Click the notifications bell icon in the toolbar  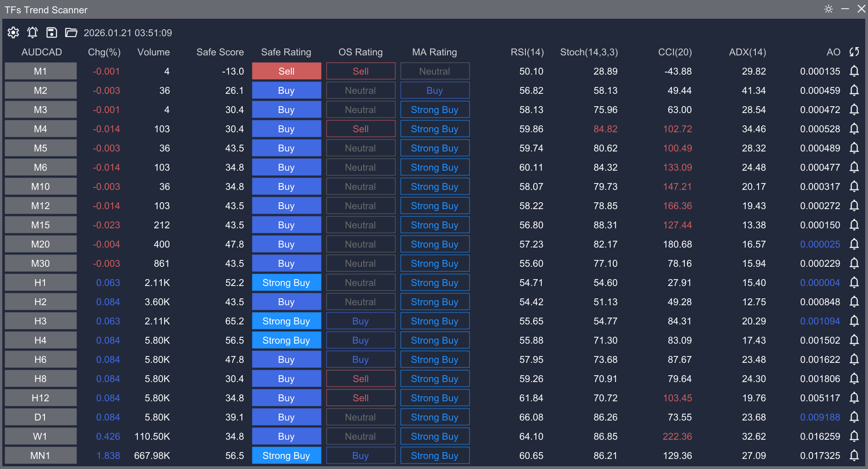pos(32,32)
